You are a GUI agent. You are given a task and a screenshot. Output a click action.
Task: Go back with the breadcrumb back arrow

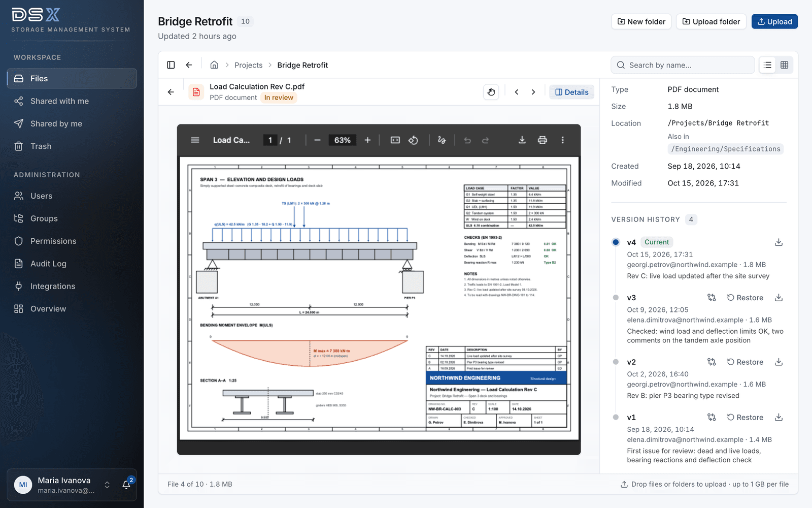coord(189,65)
